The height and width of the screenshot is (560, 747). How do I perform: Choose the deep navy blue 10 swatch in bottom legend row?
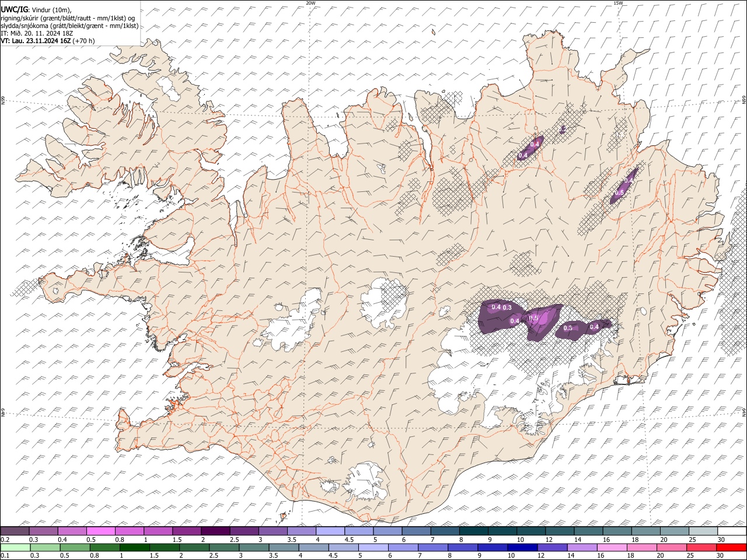[x=522, y=548]
